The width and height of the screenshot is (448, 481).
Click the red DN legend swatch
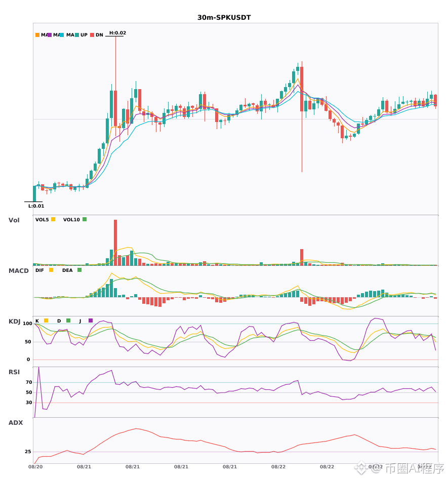point(92,35)
